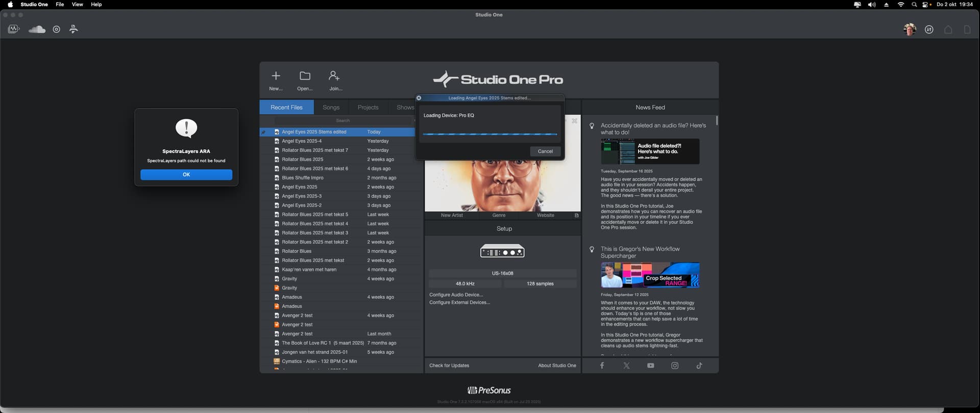Open the 'Crop Selected Range' video thumbnail
980x413 pixels.
point(650,275)
